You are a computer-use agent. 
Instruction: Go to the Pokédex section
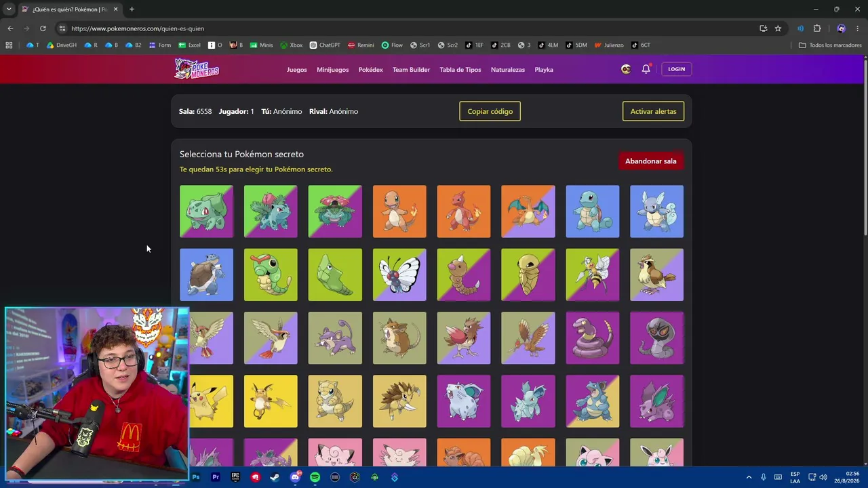click(371, 70)
